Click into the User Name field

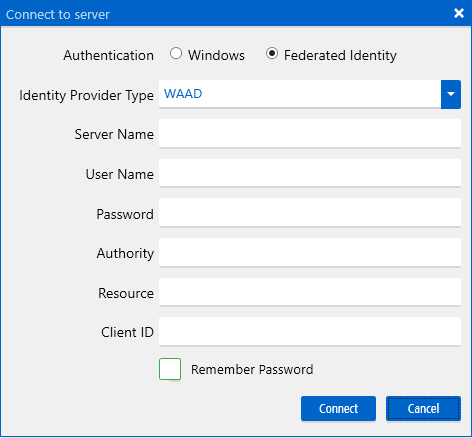(x=310, y=173)
